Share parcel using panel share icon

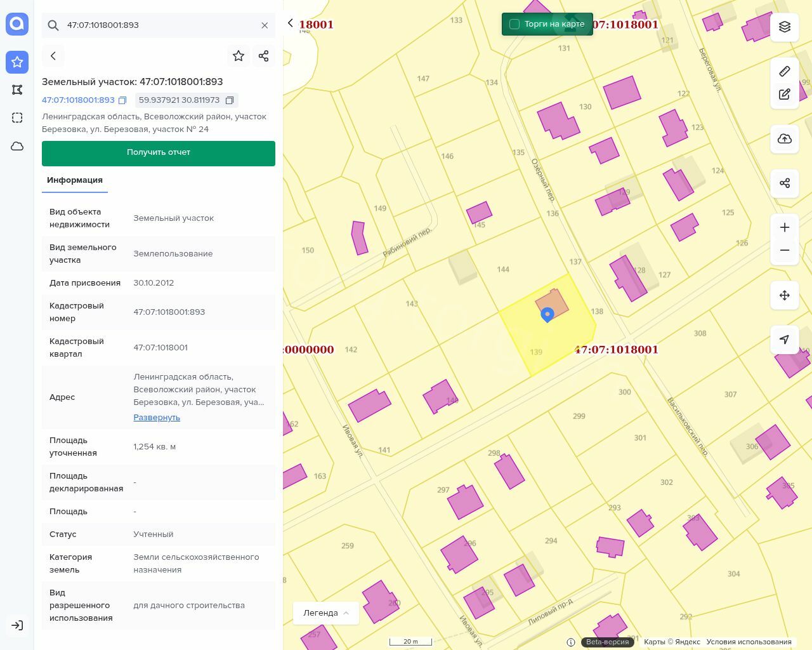coord(264,56)
